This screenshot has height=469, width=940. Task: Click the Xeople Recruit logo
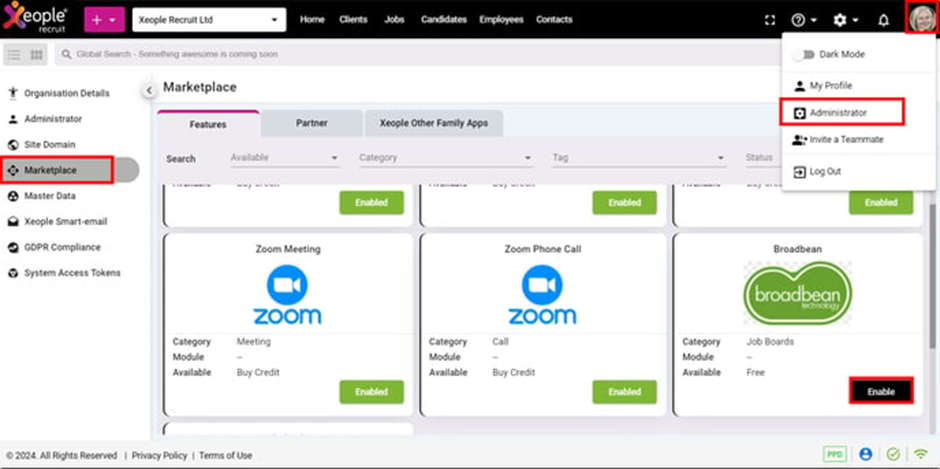coord(35,19)
